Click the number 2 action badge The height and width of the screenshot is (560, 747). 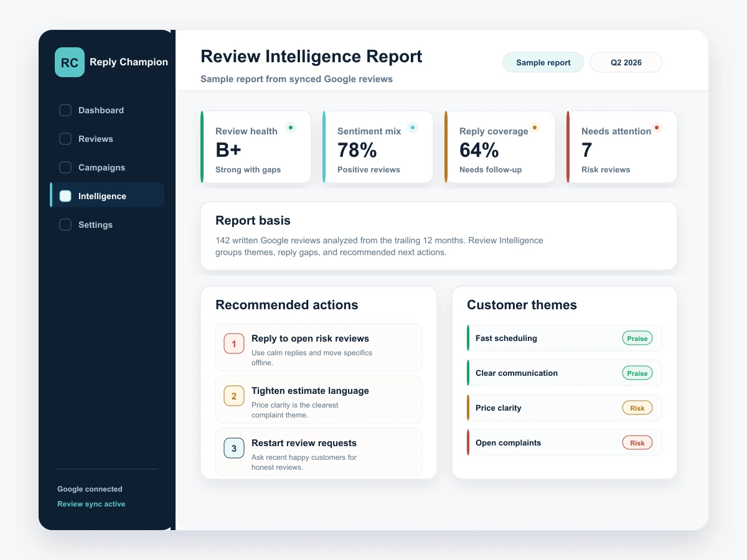tap(234, 396)
